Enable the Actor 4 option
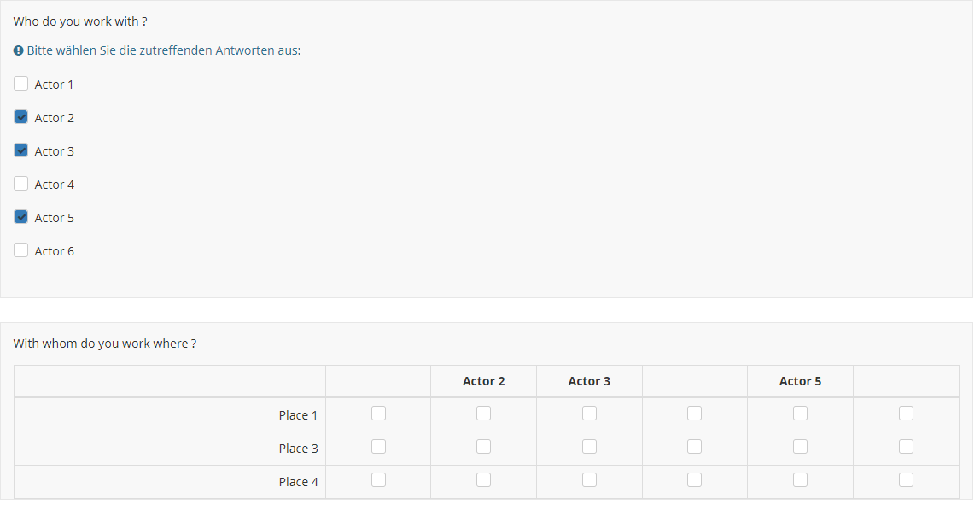Image resolution: width=980 pixels, height=505 pixels. click(21, 184)
